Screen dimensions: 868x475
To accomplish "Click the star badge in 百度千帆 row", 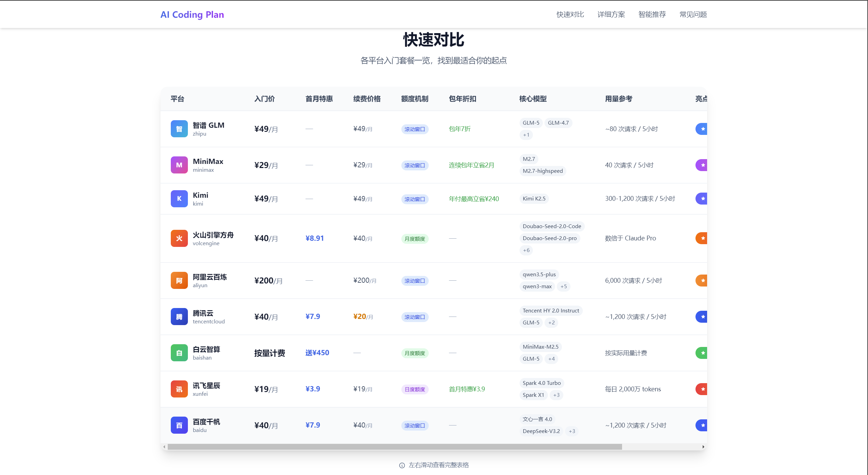I will (702, 425).
